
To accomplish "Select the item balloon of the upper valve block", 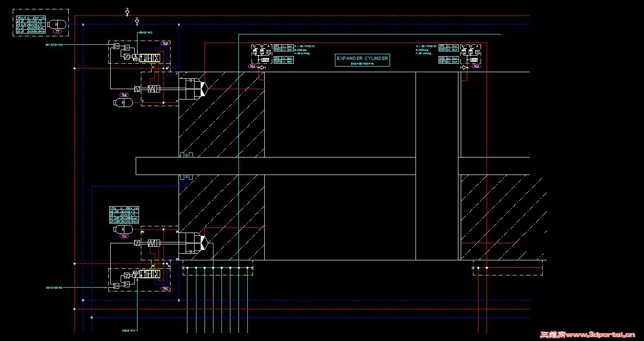I will point(165,44).
